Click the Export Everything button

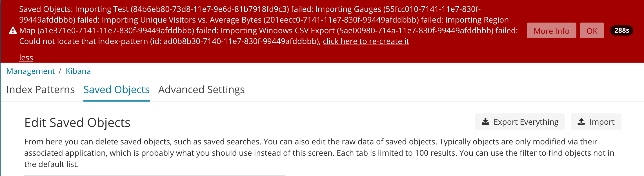[520, 122]
